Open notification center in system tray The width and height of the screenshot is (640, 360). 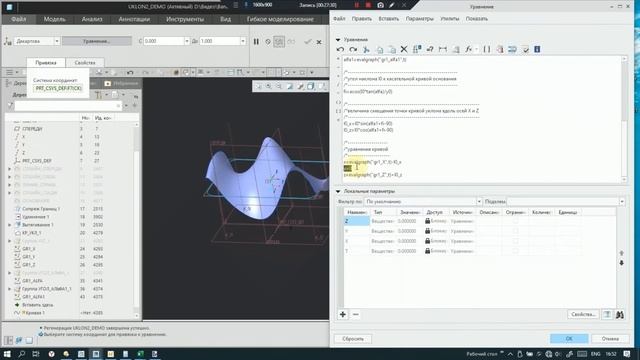pos(627,354)
